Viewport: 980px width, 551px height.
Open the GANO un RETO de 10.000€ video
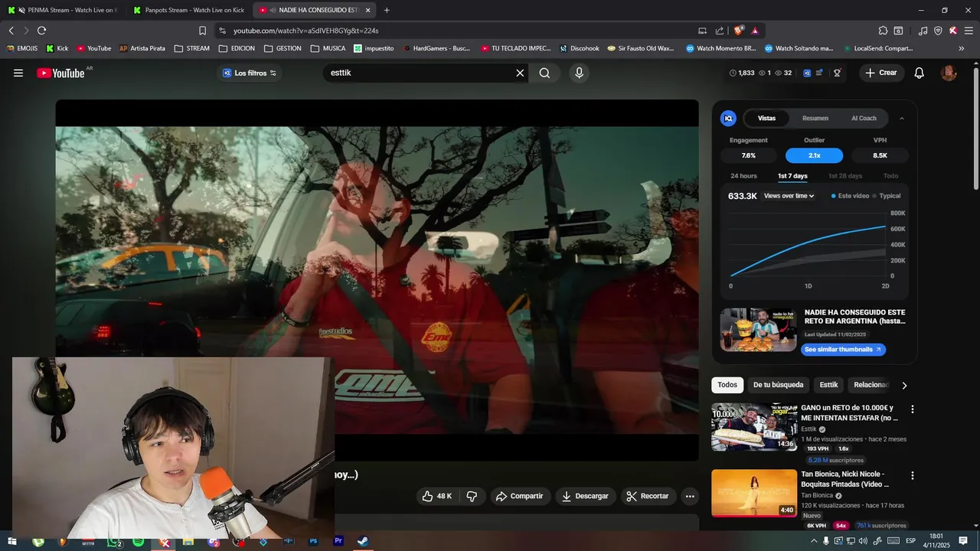[754, 427]
